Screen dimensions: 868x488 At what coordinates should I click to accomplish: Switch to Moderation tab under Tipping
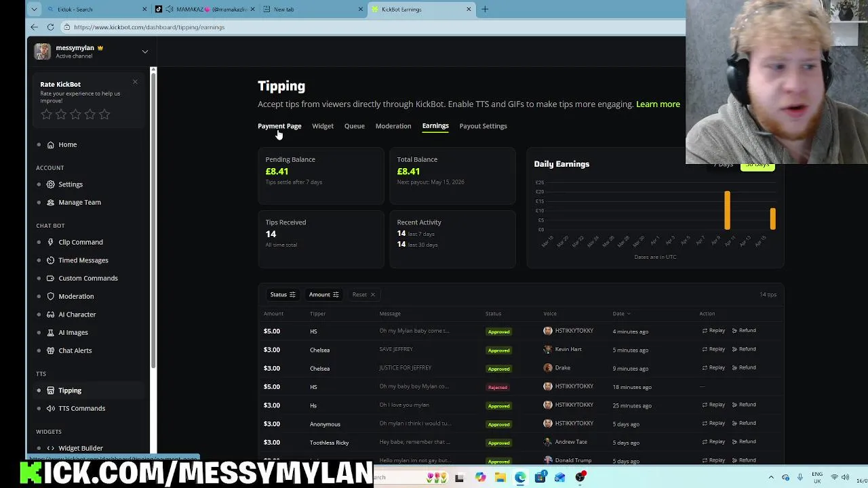[x=393, y=126]
